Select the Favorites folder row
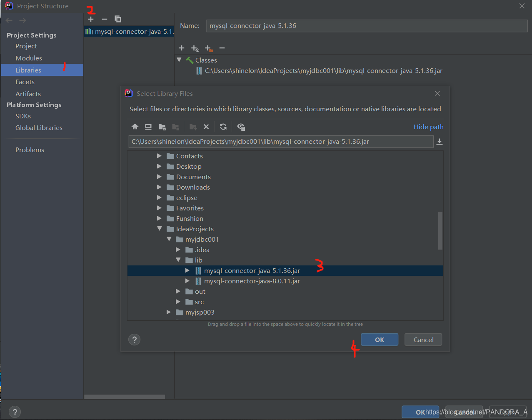 click(x=285, y=208)
